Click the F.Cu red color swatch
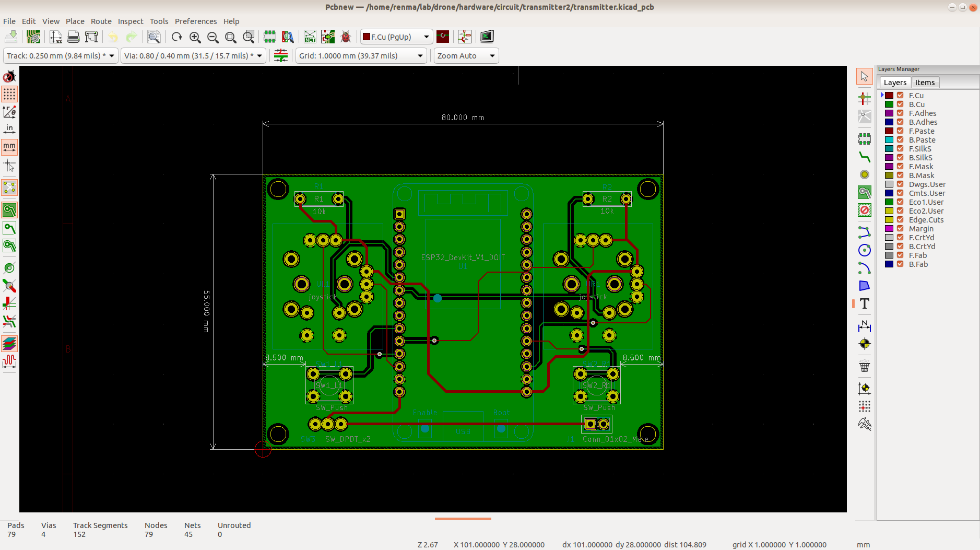Screen dimensions: 980x550 (889, 96)
